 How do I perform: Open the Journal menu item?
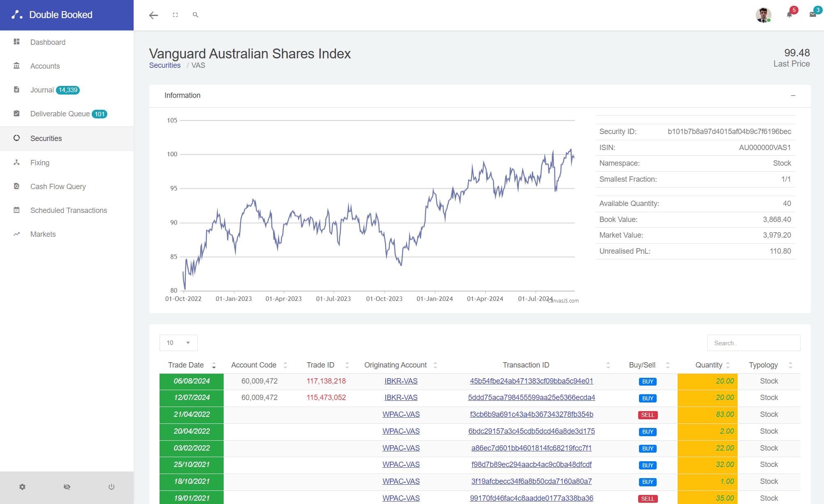pos(67,90)
